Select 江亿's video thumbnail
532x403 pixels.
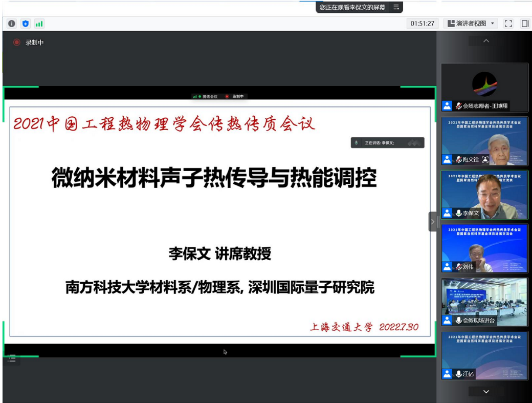[484, 355]
